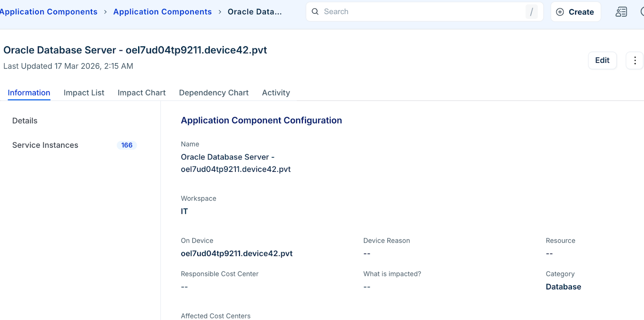Open the IT workspace link

pyautogui.click(x=184, y=211)
